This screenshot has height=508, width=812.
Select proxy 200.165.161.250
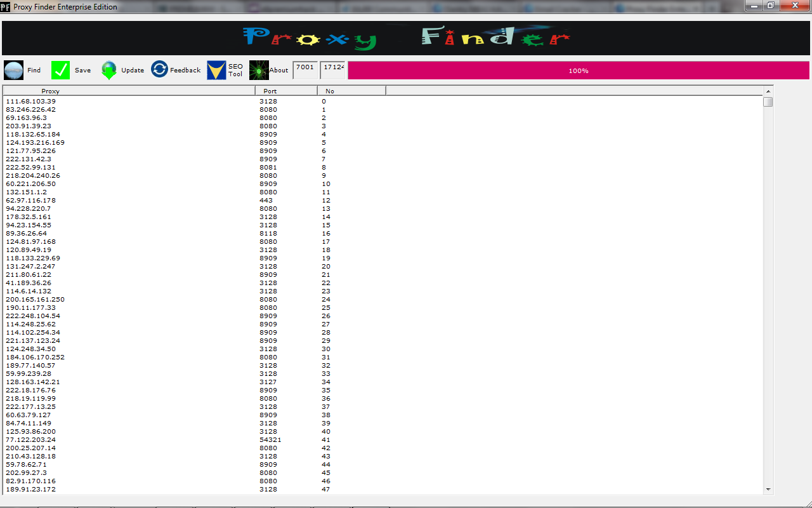pos(36,299)
